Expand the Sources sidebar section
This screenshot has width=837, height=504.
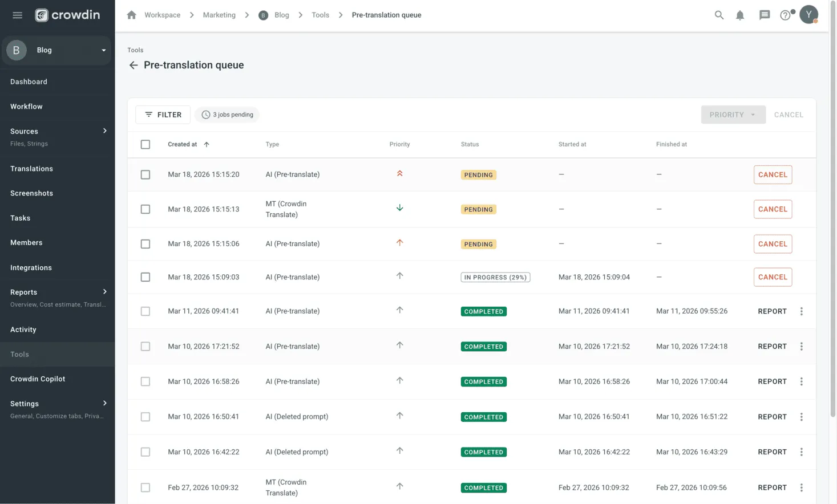pos(104,131)
